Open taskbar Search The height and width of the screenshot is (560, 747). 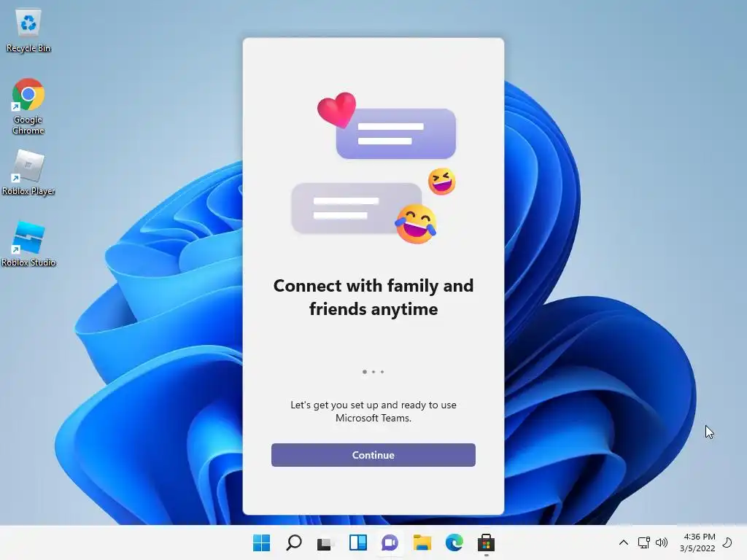pos(293,542)
